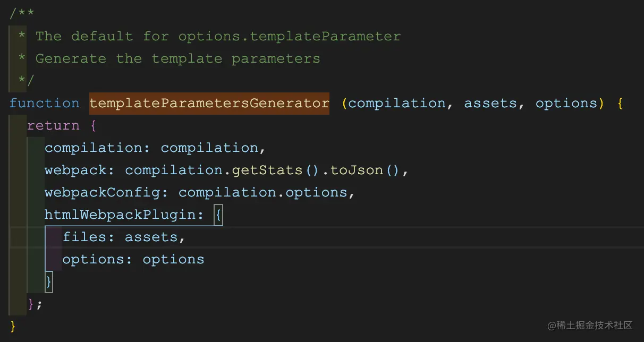Click the opening brace after htmlWebpackPlugin
The image size is (644, 342).
click(218, 215)
